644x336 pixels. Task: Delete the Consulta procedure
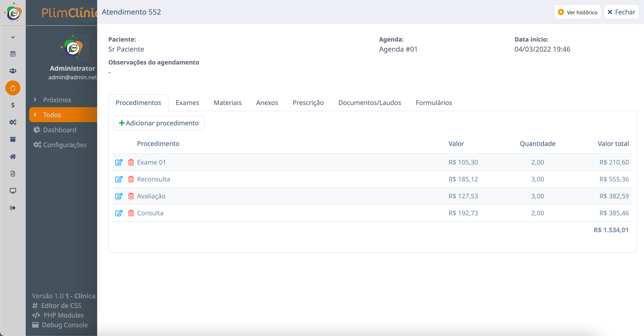[x=131, y=213]
